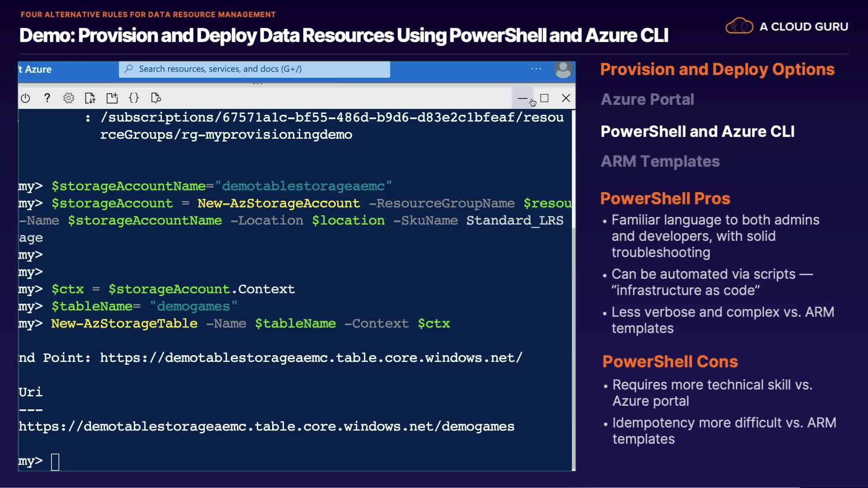Select the Azure Portal option heading
This screenshot has width=868, height=488.
tap(647, 99)
